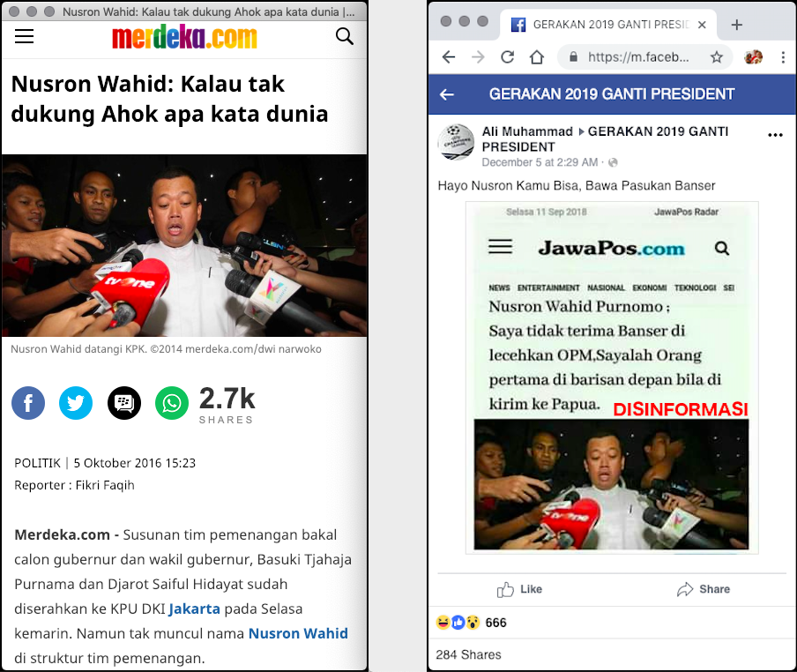Go to browser home page icon
This screenshot has height=672, width=797.
coord(537,57)
